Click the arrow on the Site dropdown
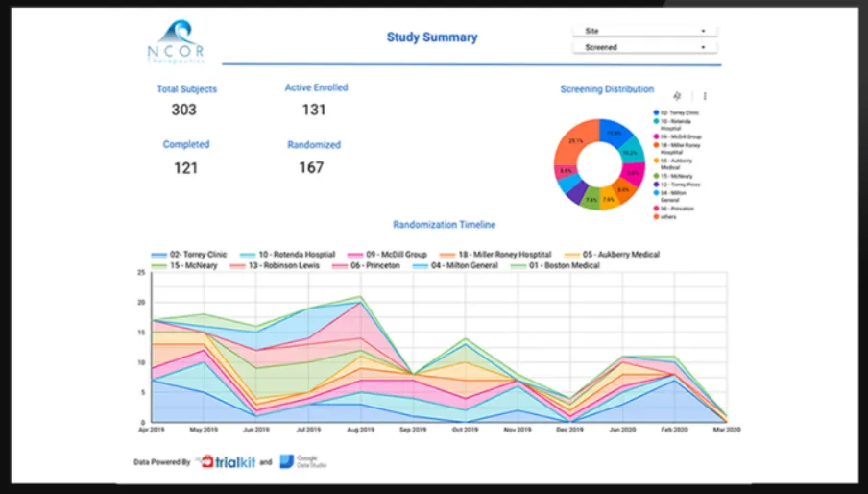Image resolution: width=868 pixels, height=494 pixels. click(703, 31)
